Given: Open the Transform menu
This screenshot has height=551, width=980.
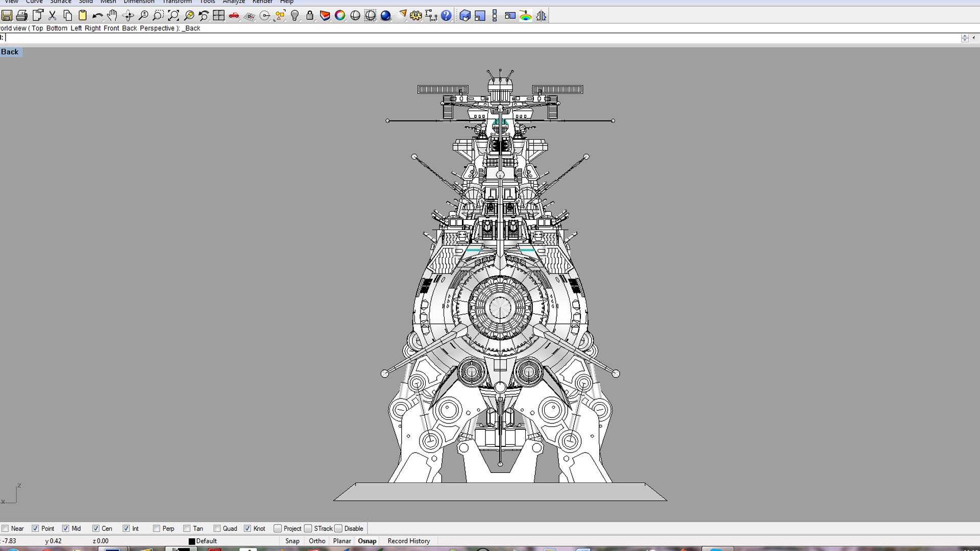Looking at the screenshot, I should coord(177,2).
